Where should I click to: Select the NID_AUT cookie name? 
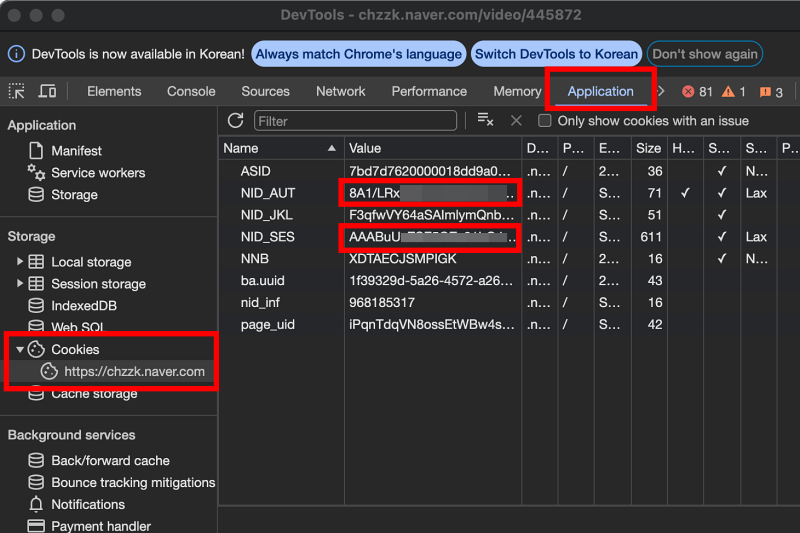[x=268, y=193]
